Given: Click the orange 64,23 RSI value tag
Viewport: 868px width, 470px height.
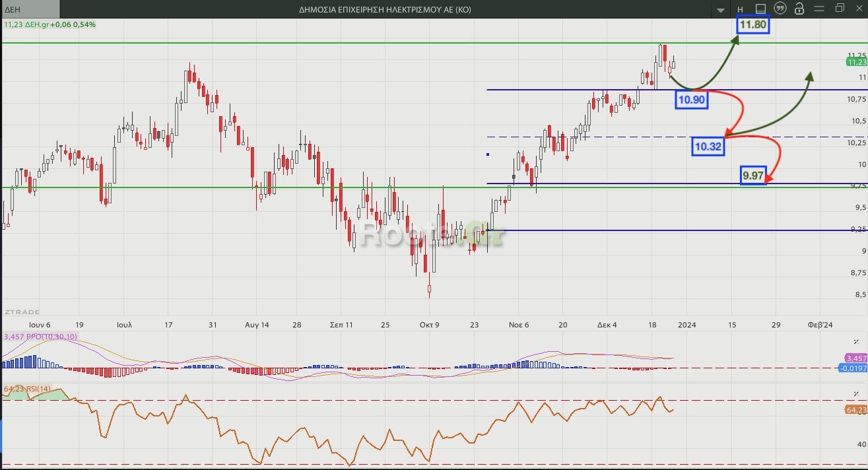Looking at the screenshot, I should coord(856,410).
